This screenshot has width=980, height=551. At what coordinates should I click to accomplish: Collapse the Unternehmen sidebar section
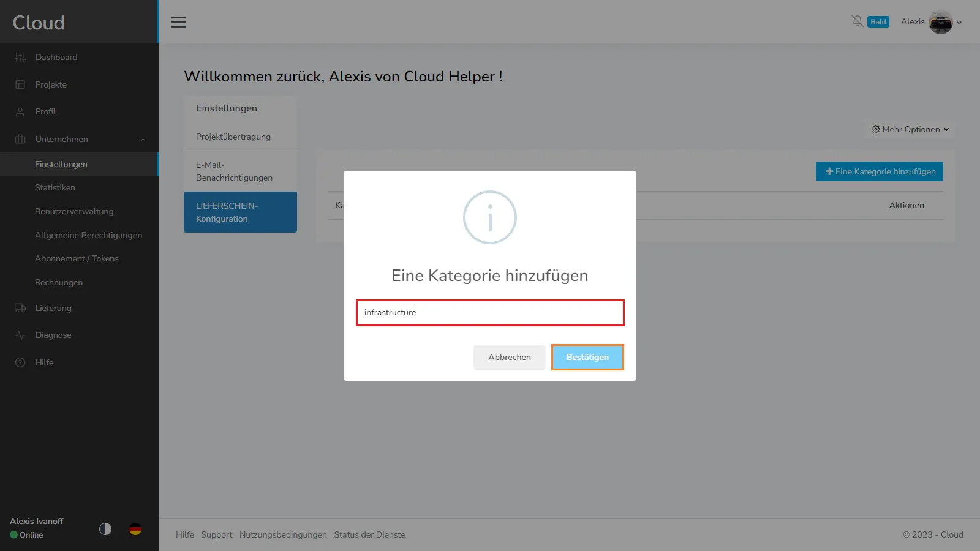[143, 140]
